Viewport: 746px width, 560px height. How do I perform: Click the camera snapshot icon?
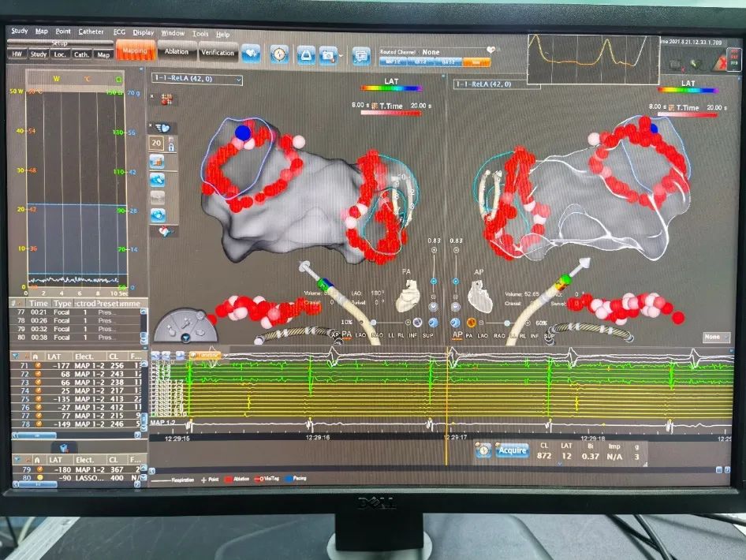click(328, 56)
